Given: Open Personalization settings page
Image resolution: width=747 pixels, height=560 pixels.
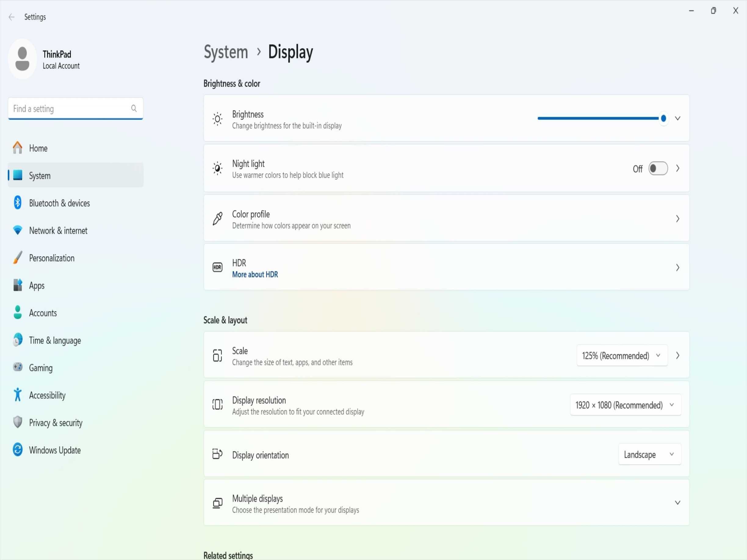Looking at the screenshot, I should click(76, 258).
